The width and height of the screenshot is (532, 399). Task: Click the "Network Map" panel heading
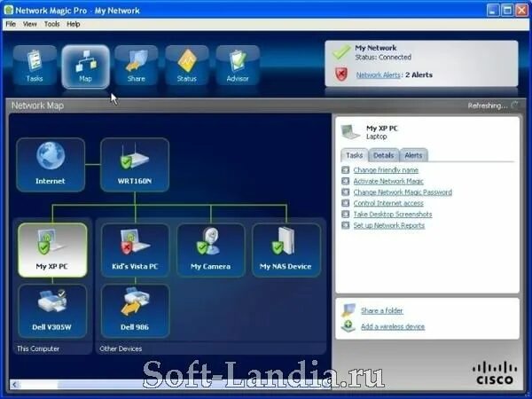[37, 106]
